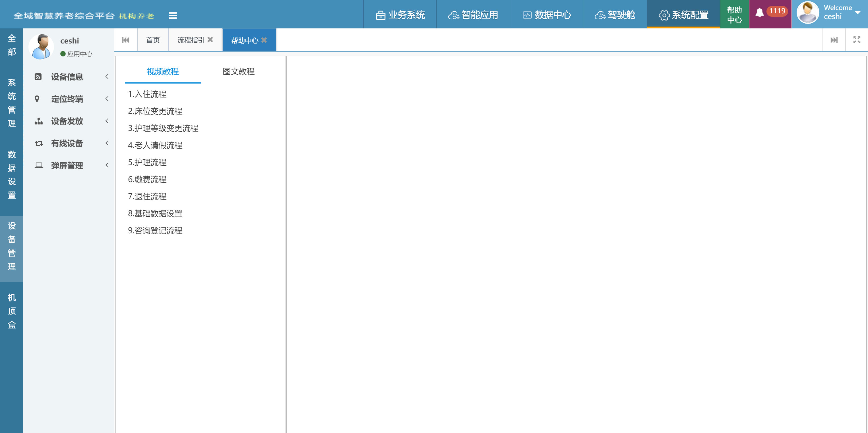Open tutorial 3.护理等级变更流程
Viewport: 868px width, 433px height.
[163, 128]
